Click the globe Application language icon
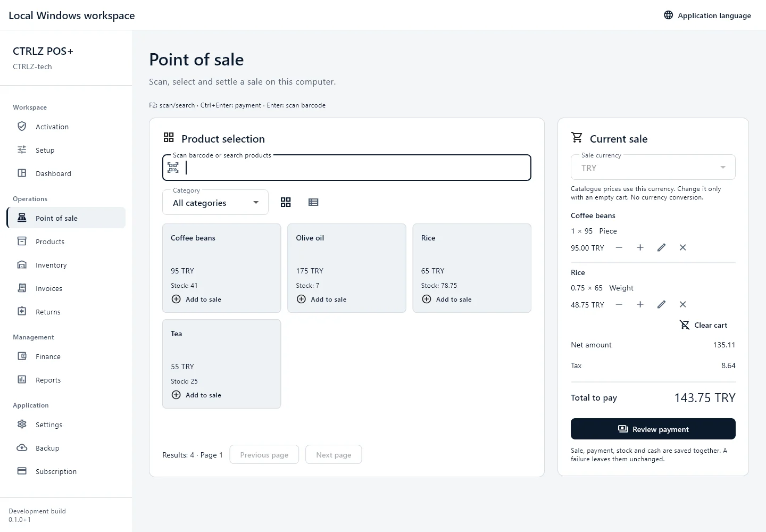 (669, 15)
